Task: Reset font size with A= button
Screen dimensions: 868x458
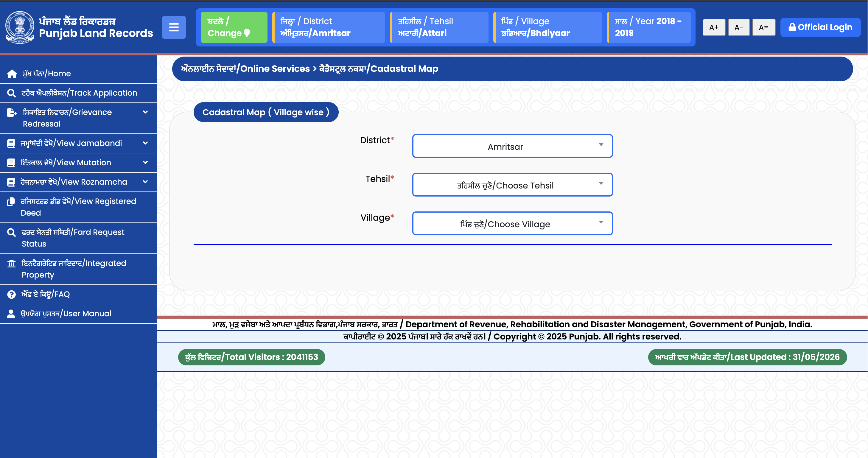Action: tap(763, 27)
